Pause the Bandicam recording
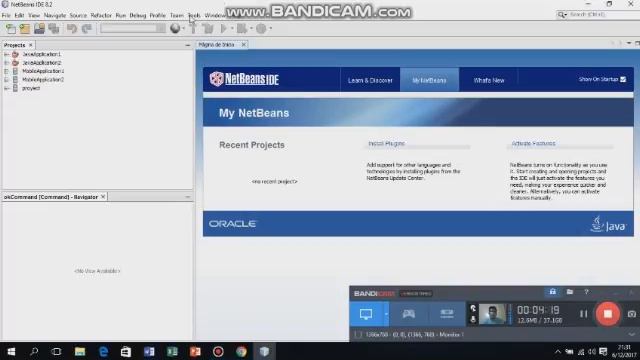This screenshot has width=640, height=360. pos(584,314)
